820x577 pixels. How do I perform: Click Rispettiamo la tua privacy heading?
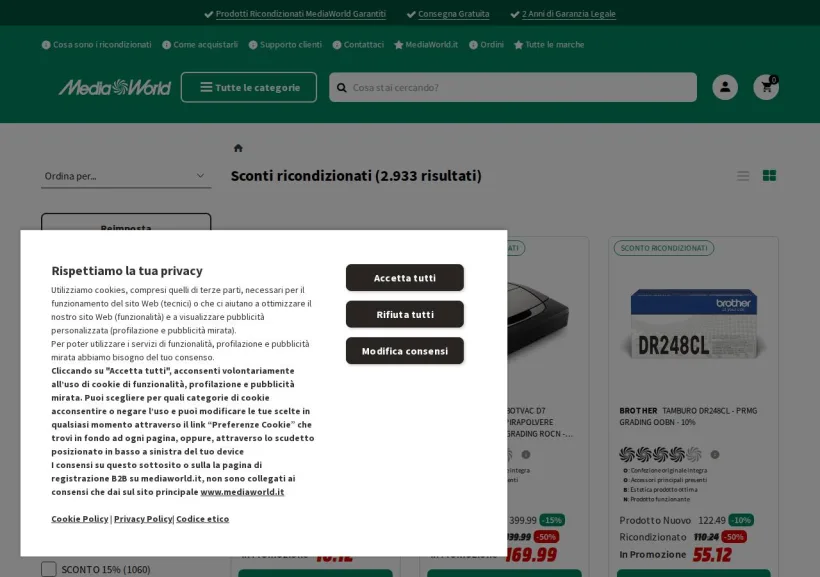[x=127, y=271]
